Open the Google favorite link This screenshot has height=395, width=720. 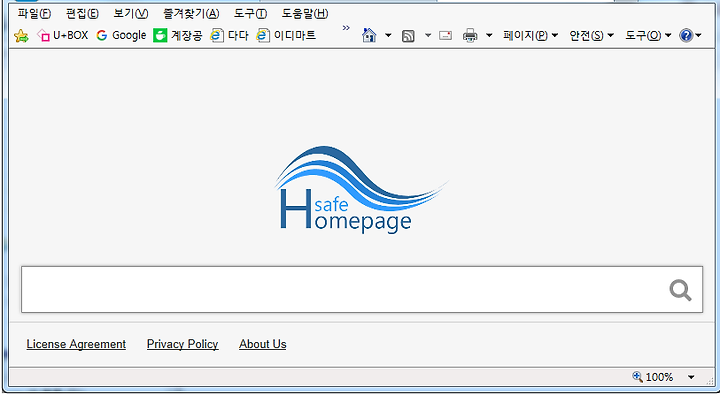(121, 35)
